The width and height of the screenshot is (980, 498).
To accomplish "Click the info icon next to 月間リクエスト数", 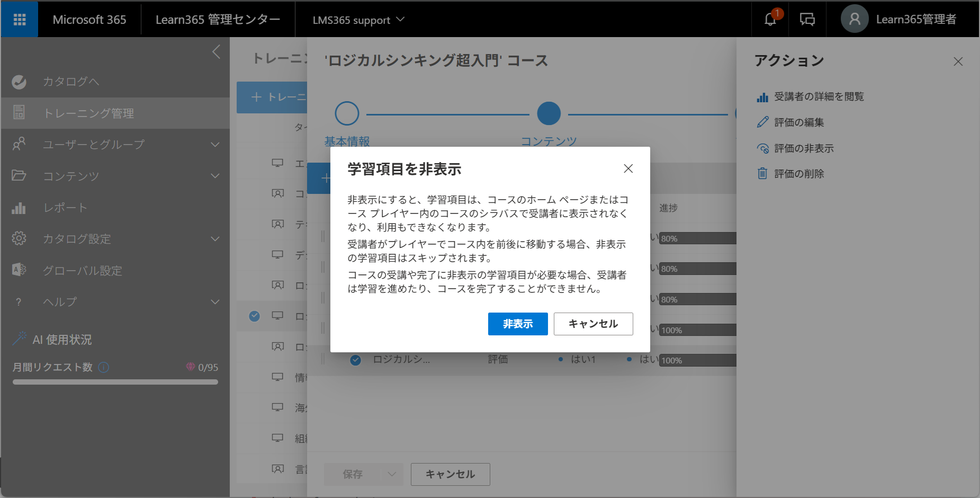I will point(104,367).
